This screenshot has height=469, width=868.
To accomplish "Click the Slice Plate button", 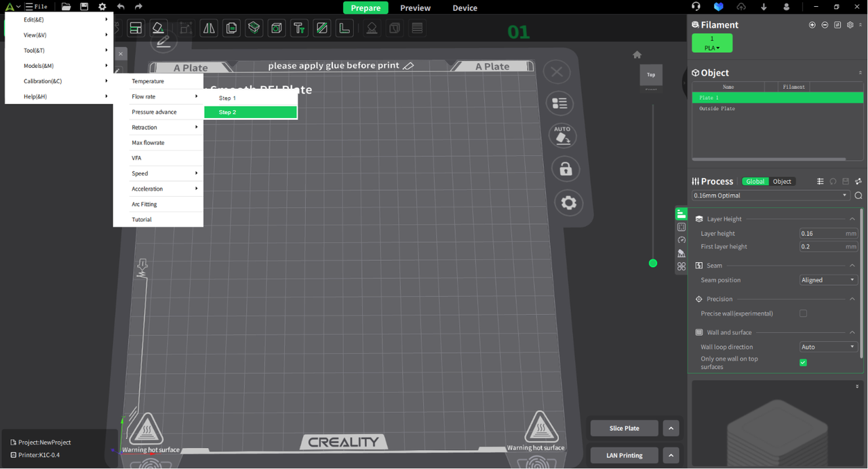I will [x=623, y=428].
